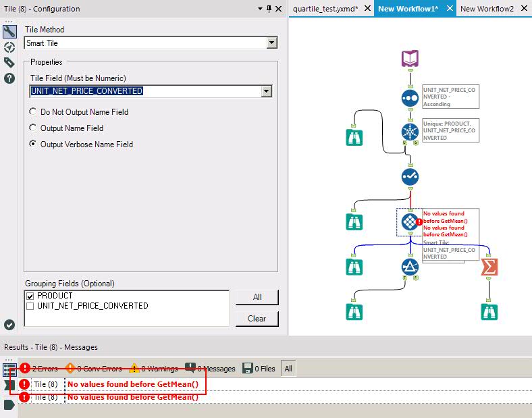Screen dimensions: 532x418
Task: Select the Unique snowflake tool on canvas
Action: (x=410, y=132)
